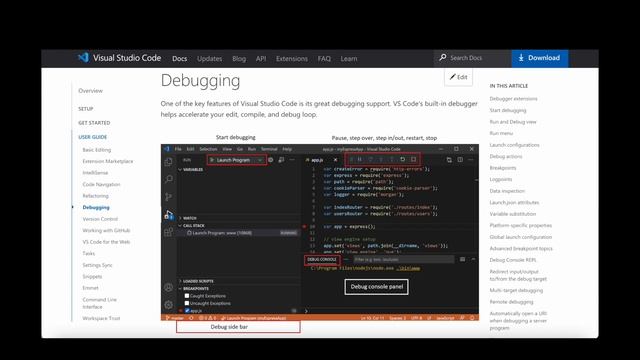Toggle the Uncaught Exceptions checkbox
Viewport: 640px width, 360px height.
coord(187,303)
